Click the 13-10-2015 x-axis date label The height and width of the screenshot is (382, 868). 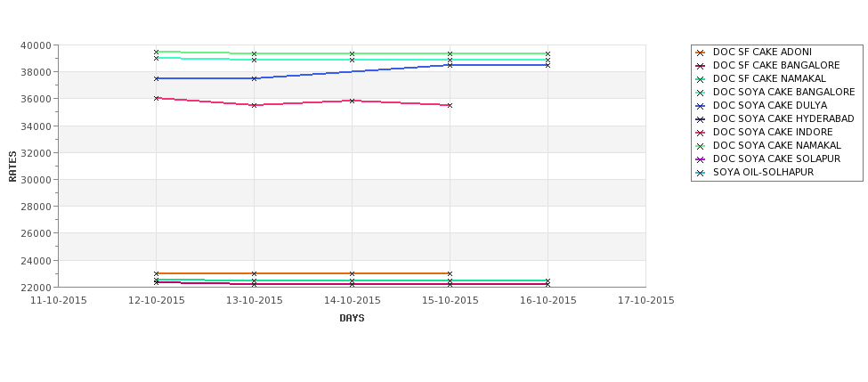[x=254, y=301]
